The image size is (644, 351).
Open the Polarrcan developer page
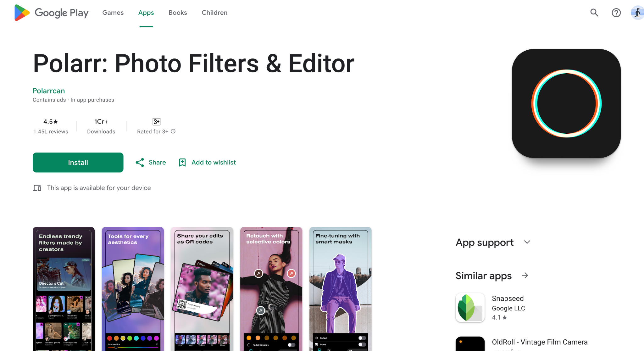(x=49, y=91)
